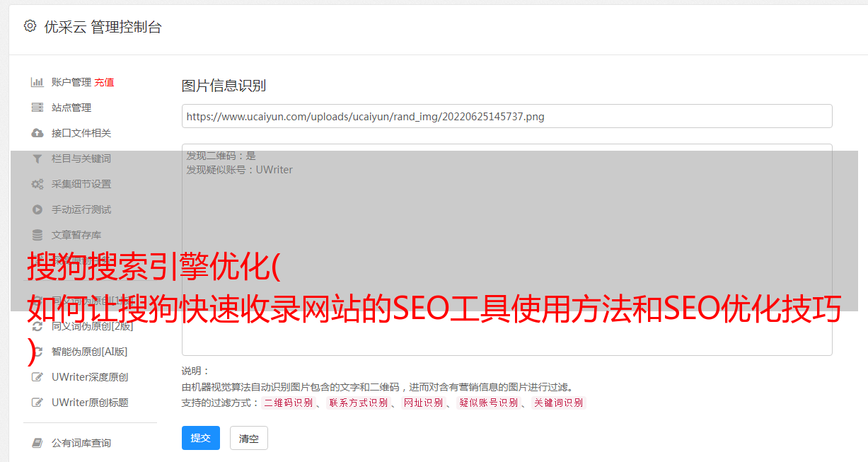Click the 发现二维码：是 result line
868x462 pixels.
(221, 156)
